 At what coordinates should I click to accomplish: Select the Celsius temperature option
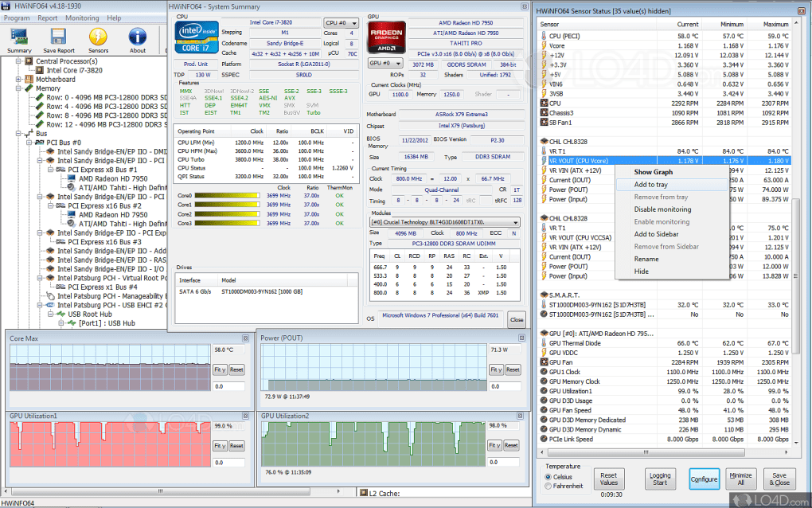pyautogui.click(x=548, y=477)
